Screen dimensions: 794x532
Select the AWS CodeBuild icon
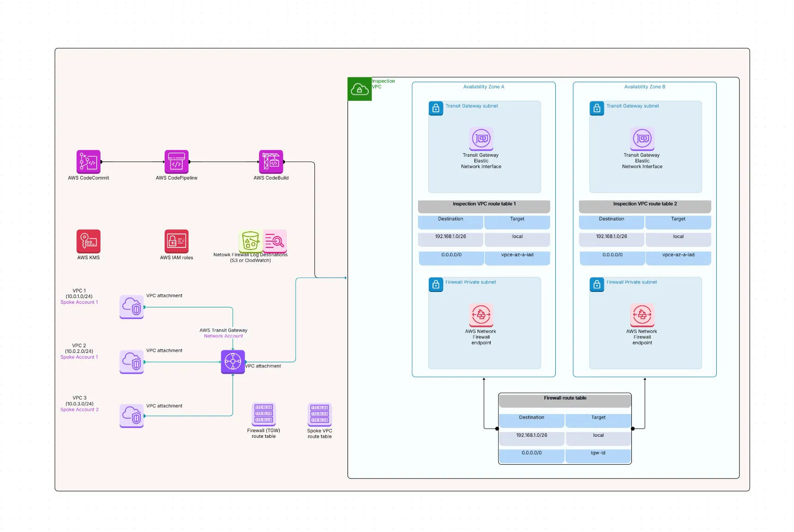271,162
